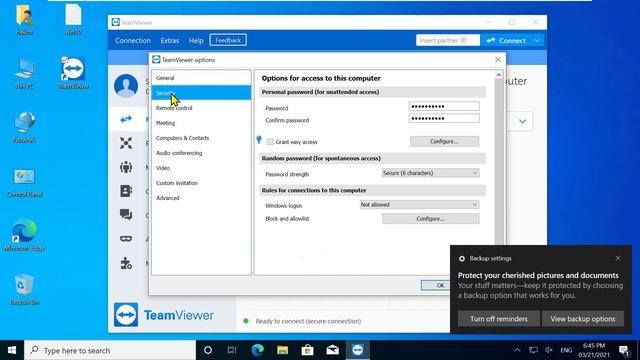Click the easy access lightbulb hint icon
Screen dimensions: 640x360
259,140
